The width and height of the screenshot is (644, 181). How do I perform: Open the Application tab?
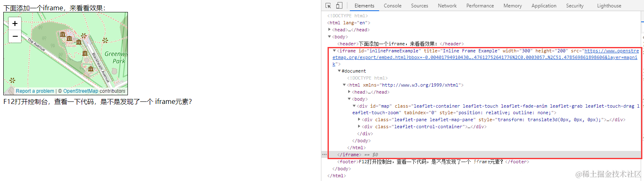tap(544, 5)
